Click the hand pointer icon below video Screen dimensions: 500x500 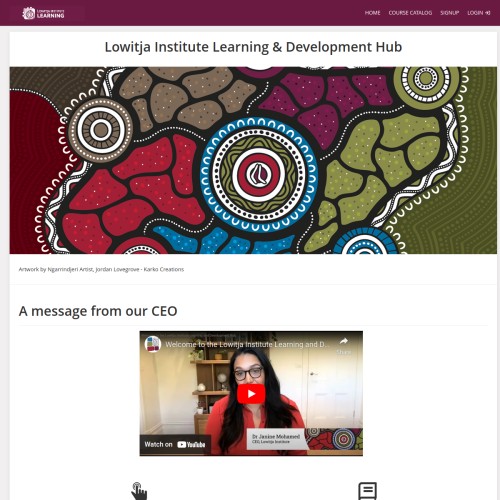(x=139, y=491)
